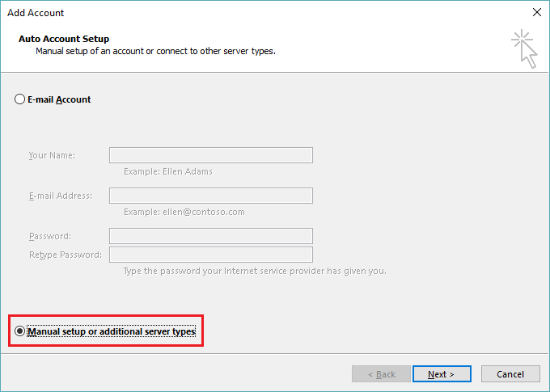
Task: Click the 'Example: Ellen Adams' hint
Action: pos(168,171)
